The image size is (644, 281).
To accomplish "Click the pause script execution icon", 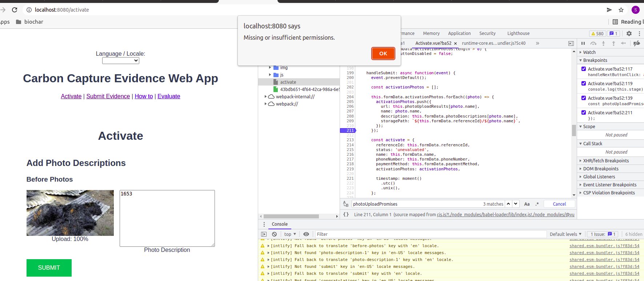I will pos(583,43).
